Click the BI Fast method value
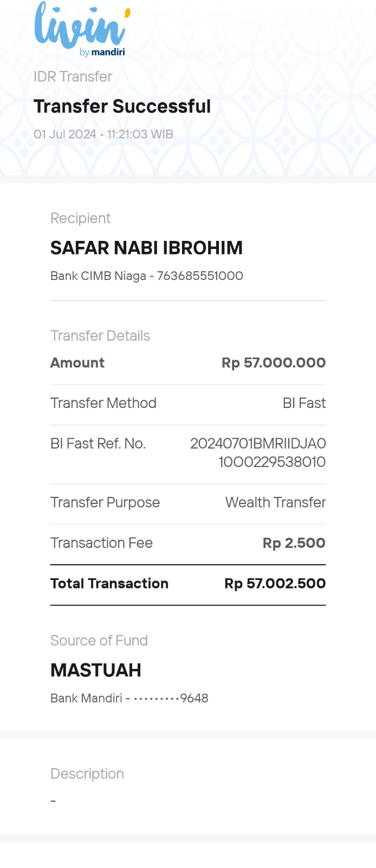 coord(304,403)
